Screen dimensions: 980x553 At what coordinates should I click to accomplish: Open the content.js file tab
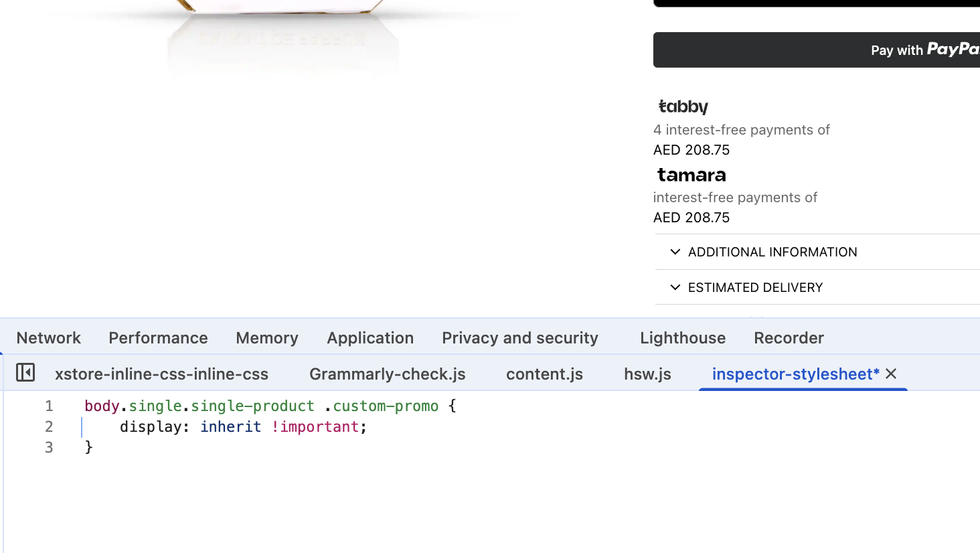pos(544,374)
